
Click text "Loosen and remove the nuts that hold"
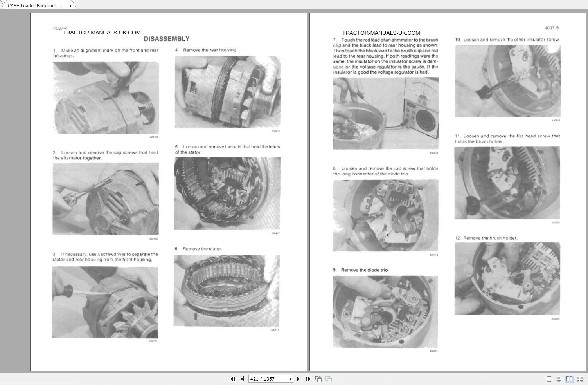(222, 147)
